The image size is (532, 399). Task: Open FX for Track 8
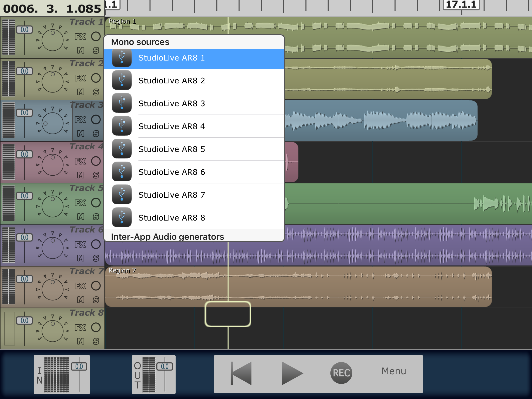click(80, 328)
